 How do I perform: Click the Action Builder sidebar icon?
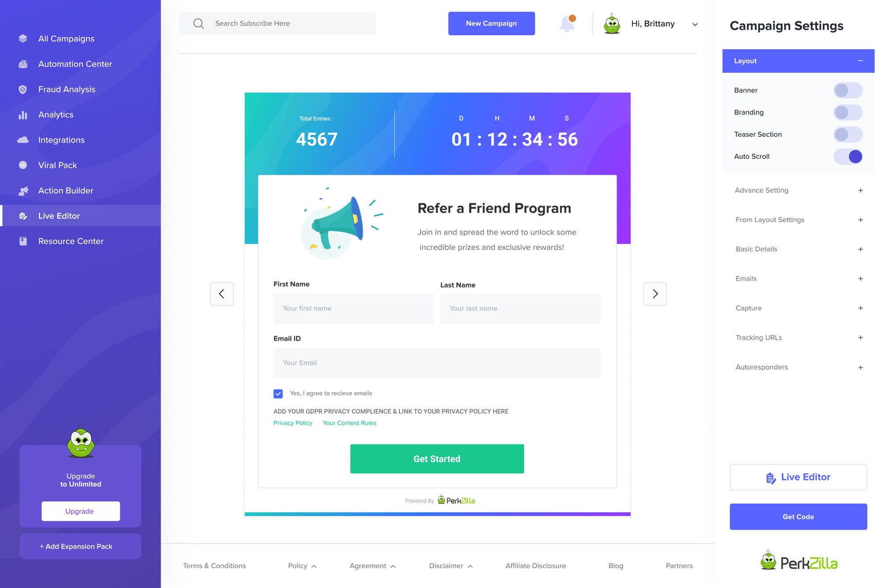tap(23, 190)
